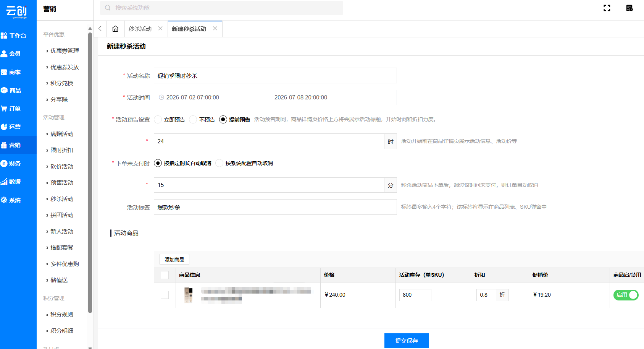Select 按系统配置自动取消 radio option
This screenshot has height=349, width=644.
point(220,163)
